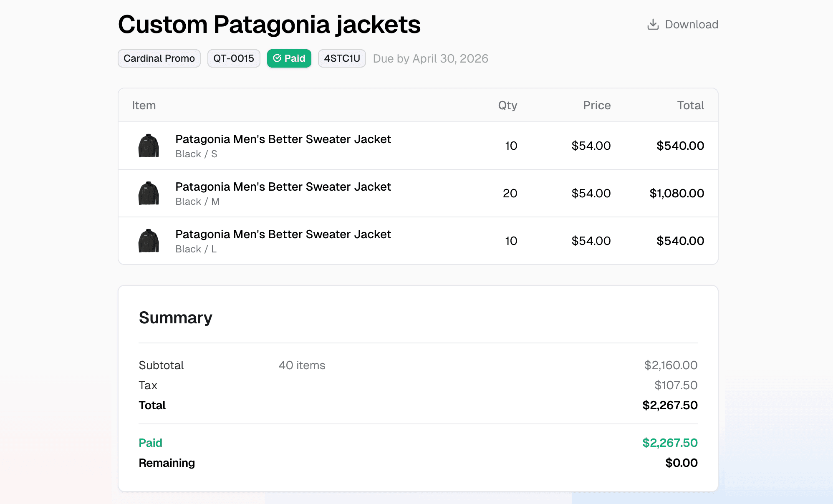The height and width of the screenshot is (504, 833).
Task: Click the 4STC1U code badge
Action: coord(341,58)
